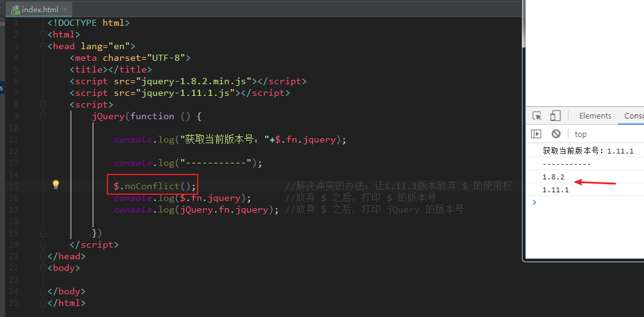Open the Elements tab in DevTools
This screenshot has height=317, width=644.
pos(595,116)
